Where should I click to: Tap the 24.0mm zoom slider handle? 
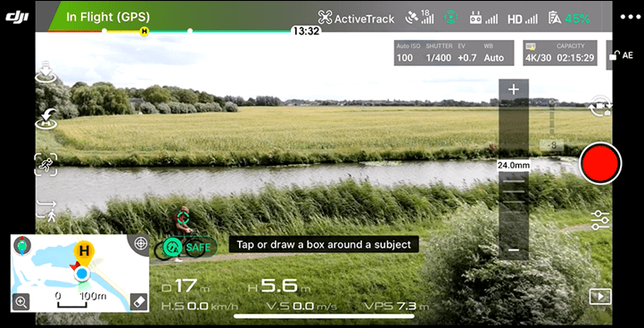pos(514,166)
